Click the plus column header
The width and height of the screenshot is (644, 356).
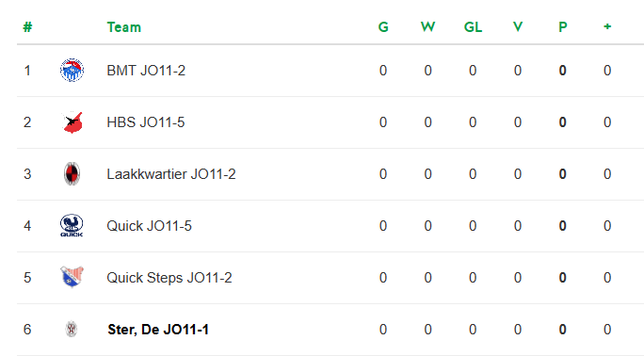coord(607,26)
